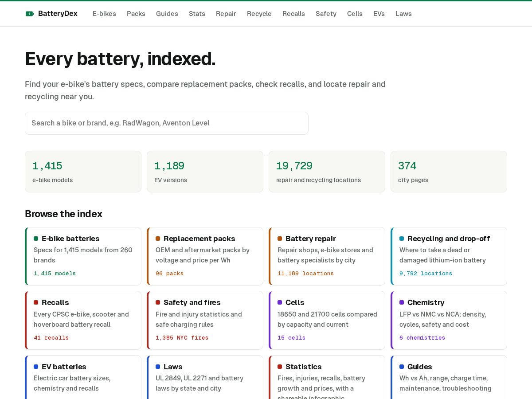Click the orange square beside Replacement packs
532x399 pixels.
[158, 239]
